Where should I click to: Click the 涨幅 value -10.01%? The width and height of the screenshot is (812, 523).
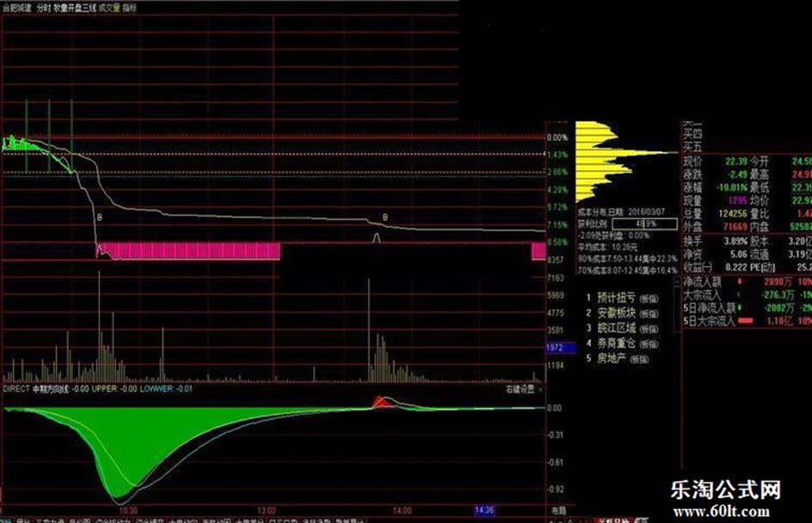tap(732, 187)
